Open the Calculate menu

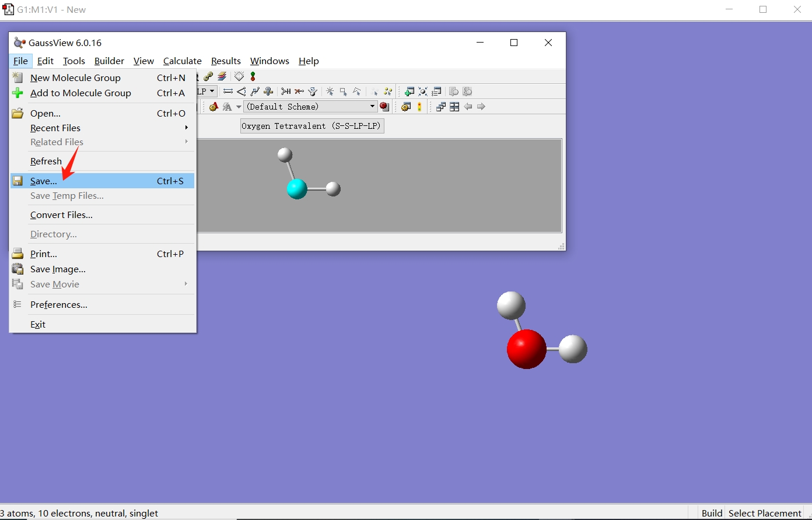(x=183, y=61)
